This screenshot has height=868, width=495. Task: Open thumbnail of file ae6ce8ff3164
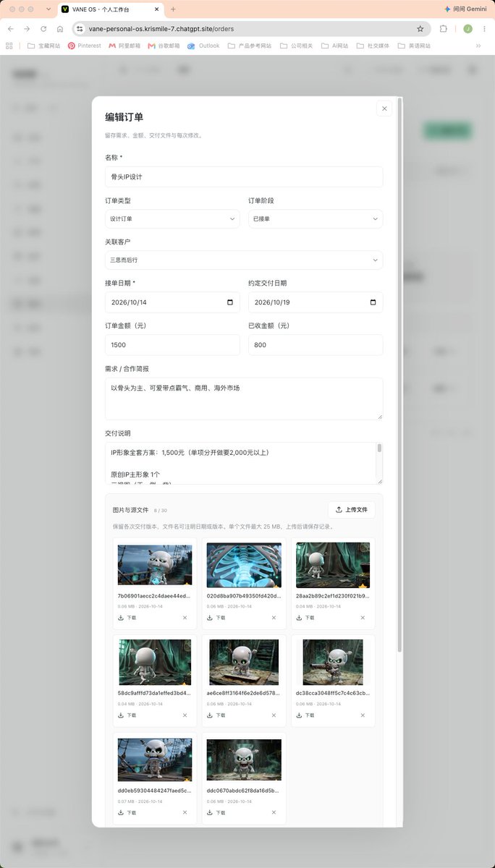coord(244,663)
